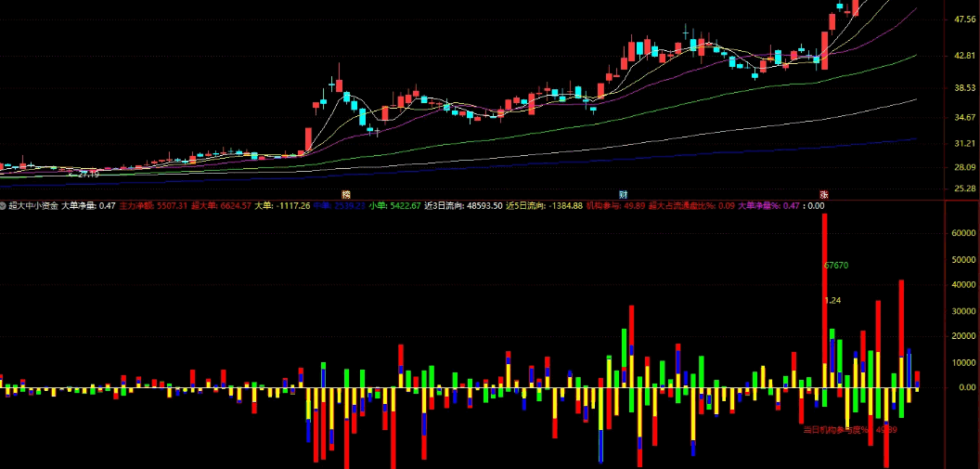Click the 31.21 price axis label
Screen dimensions: 980x469
point(965,144)
